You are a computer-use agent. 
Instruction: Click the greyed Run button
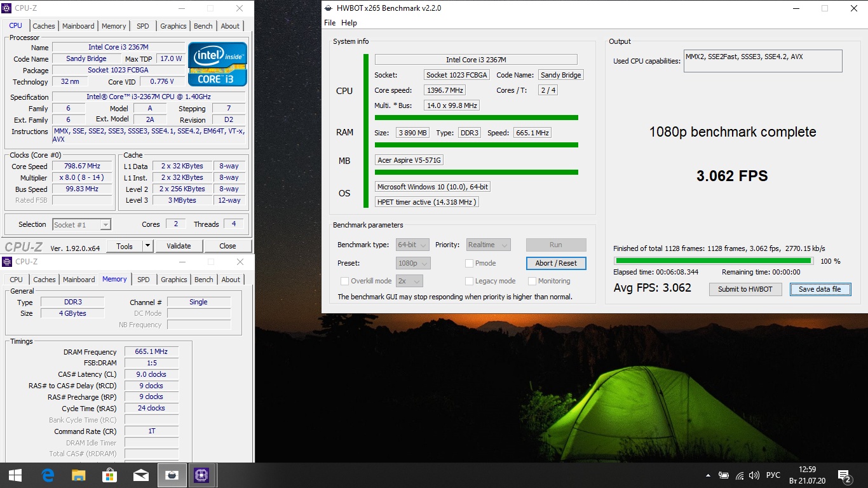[556, 245]
